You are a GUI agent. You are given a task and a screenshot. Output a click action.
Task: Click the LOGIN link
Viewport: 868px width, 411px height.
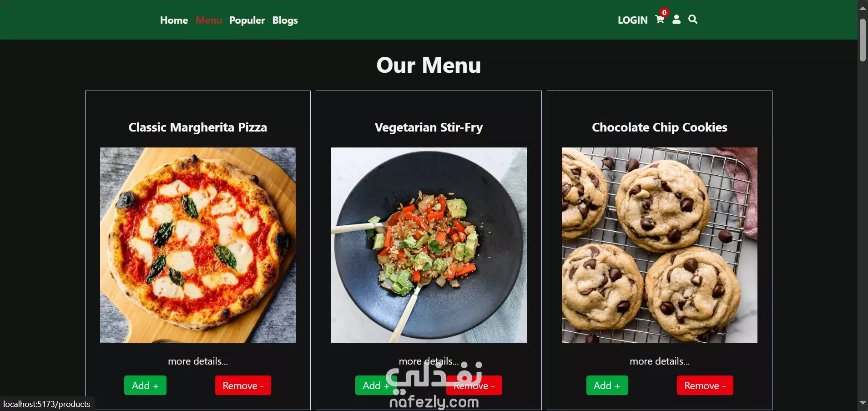[x=633, y=20]
